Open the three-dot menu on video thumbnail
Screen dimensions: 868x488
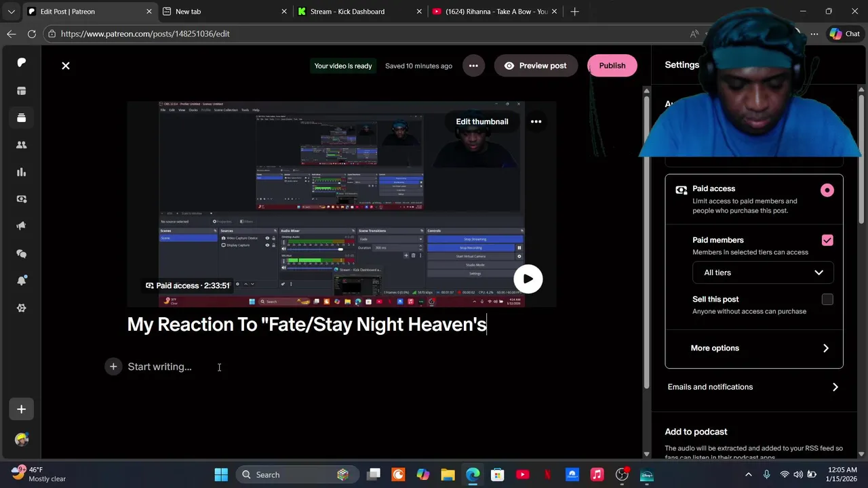(536, 121)
